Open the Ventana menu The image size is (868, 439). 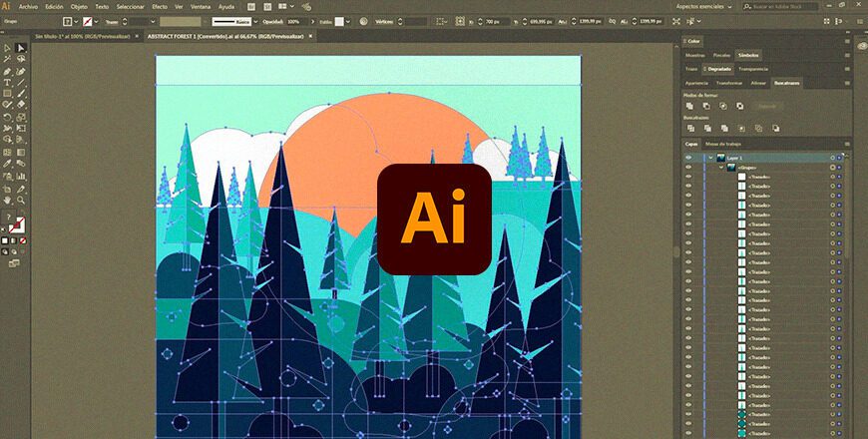tap(201, 7)
